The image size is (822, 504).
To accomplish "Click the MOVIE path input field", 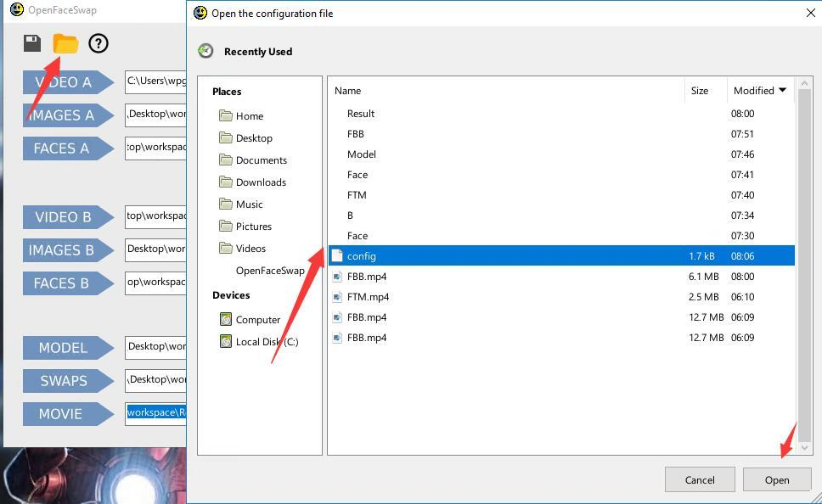I will pos(155,413).
